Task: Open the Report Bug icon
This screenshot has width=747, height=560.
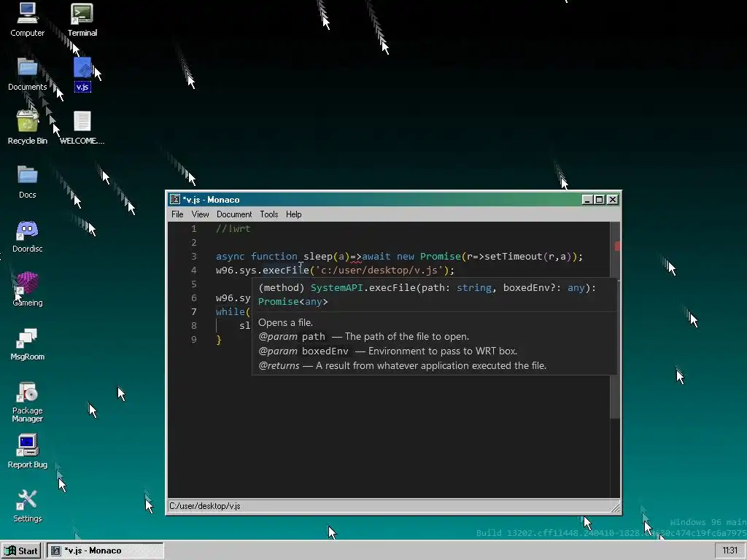Action: coord(27,451)
